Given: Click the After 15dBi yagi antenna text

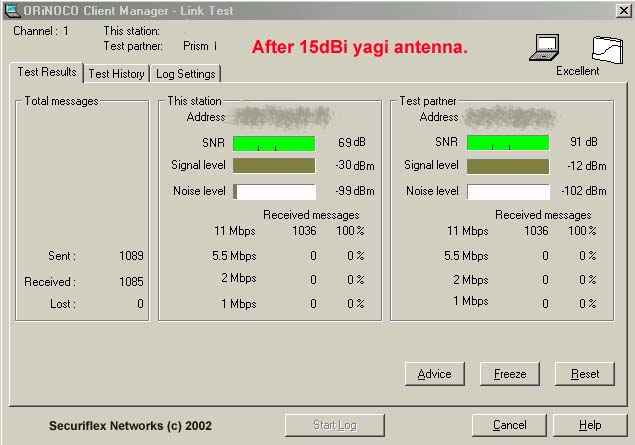Looking at the screenshot, I should [x=360, y=47].
